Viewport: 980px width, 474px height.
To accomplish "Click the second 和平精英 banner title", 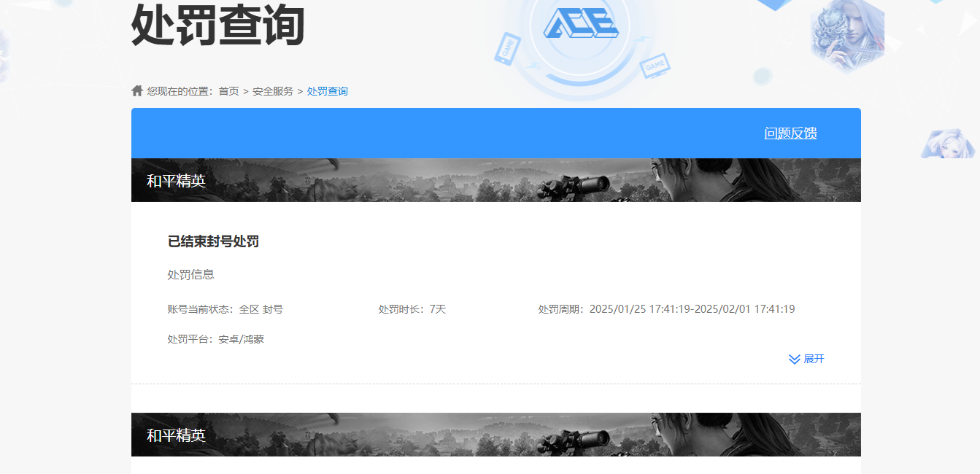I will (176, 435).
